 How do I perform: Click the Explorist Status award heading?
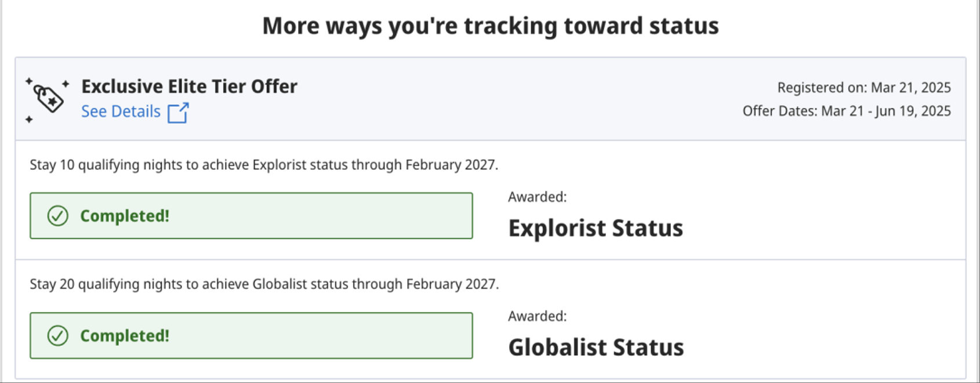coord(596,228)
